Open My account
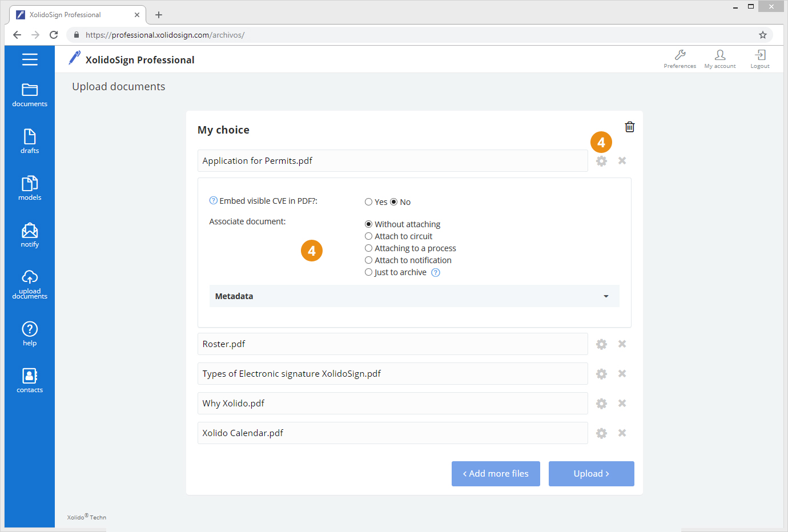The width and height of the screenshot is (788, 532). [x=720, y=59]
